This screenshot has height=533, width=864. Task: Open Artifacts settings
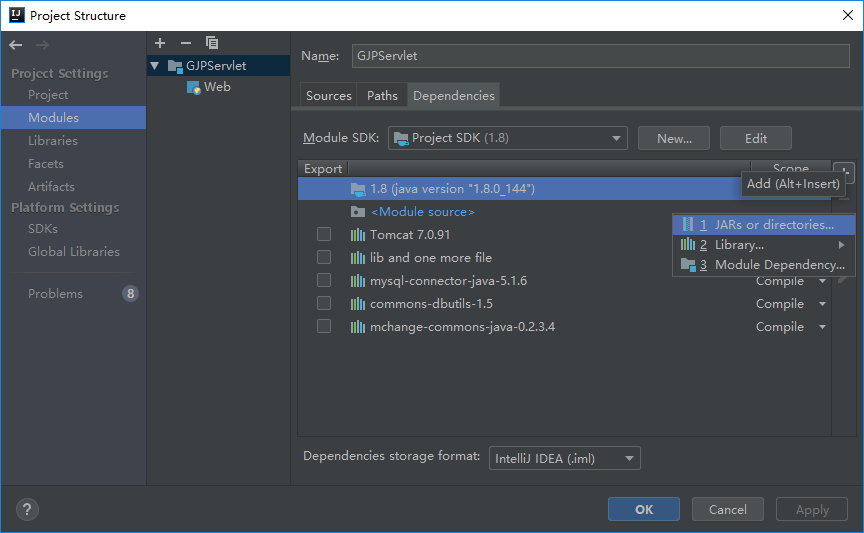click(51, 187)
